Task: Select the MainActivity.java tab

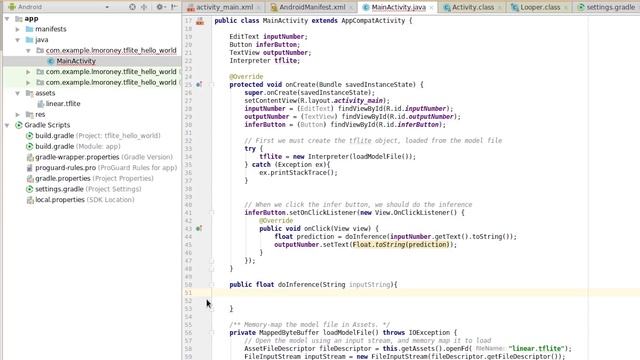Action: [398, 7]
